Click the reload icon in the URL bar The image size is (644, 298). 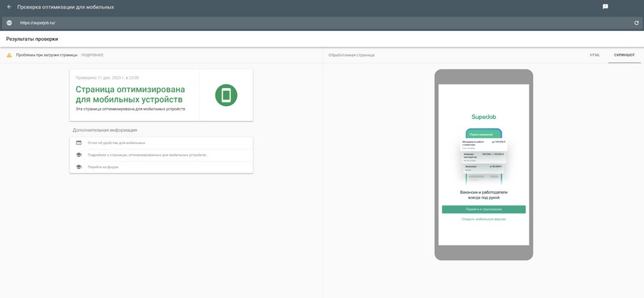pos(636,23)
